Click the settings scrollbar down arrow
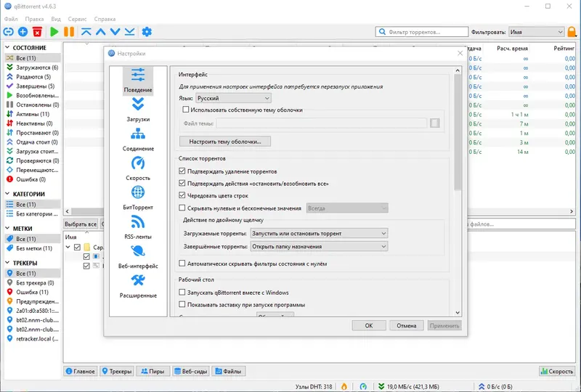Screen dimensions: 581x392 [x=458, y=313]
